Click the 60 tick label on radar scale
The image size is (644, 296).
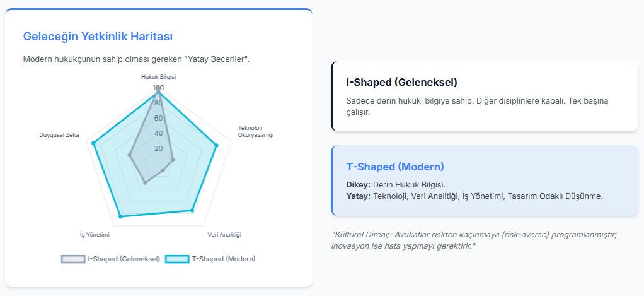(x=158, y=118)
